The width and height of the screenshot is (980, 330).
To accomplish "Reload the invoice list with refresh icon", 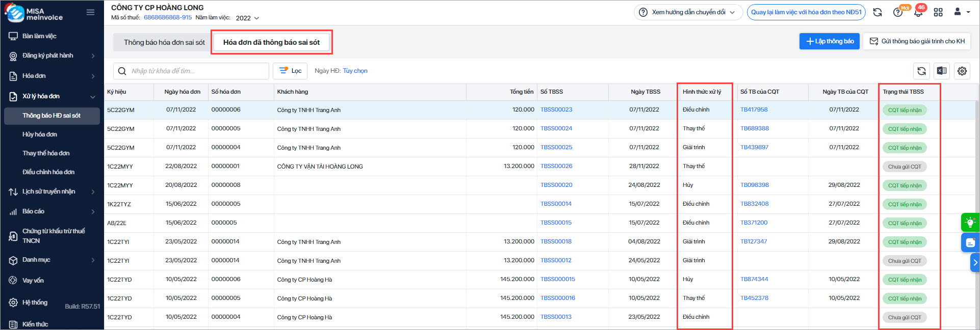I will tap(921, 71).
